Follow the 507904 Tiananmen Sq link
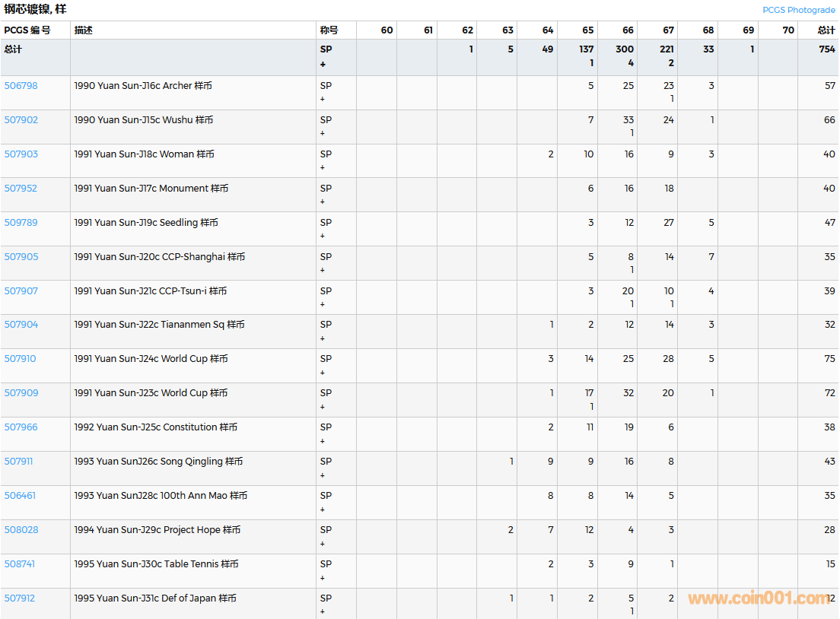The image size is (840, 619). point(21,325)
